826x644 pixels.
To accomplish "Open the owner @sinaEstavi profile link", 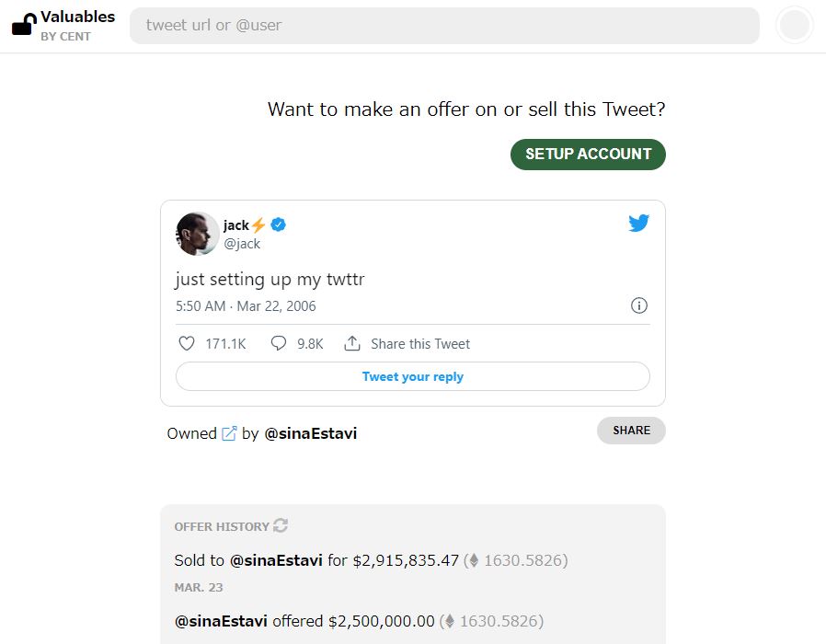I will coord(311,433).
